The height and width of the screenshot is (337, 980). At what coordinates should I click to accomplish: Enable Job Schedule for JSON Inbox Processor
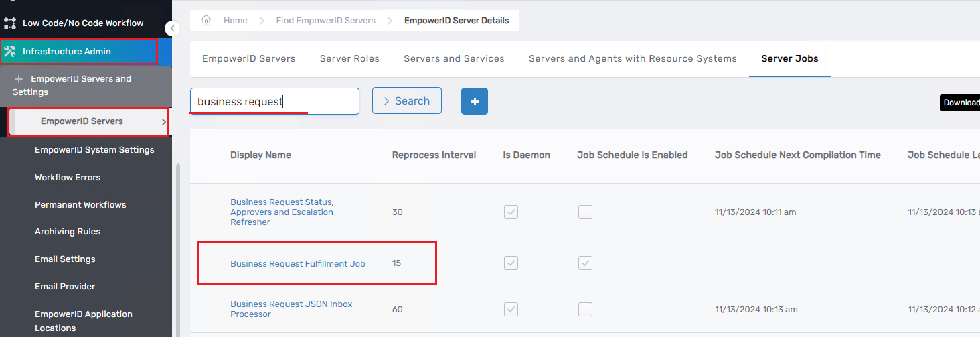(585, 309)
